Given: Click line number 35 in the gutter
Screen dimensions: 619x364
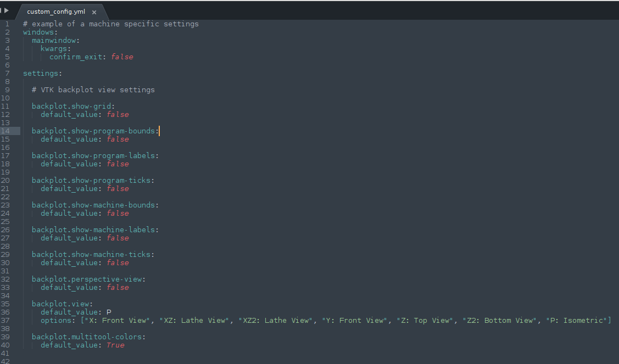Looking at the screenshot, I should [x=5, y=304].
